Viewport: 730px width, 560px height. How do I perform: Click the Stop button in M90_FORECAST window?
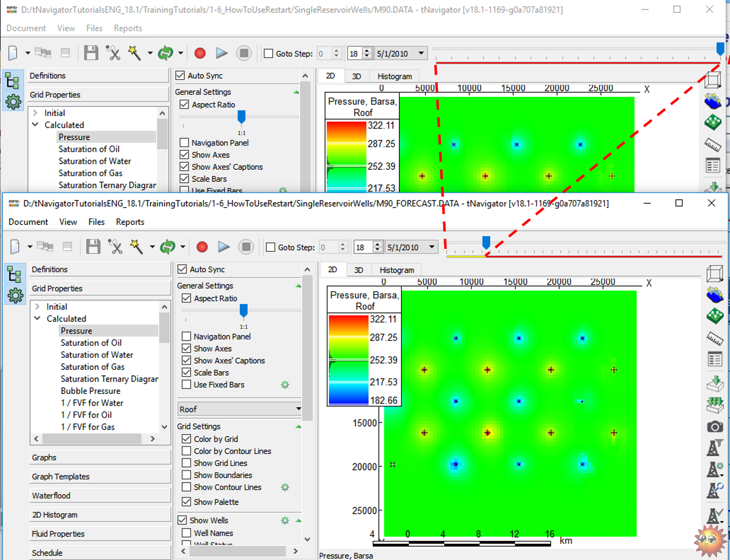pyautogui.click(x=246, y=247)
